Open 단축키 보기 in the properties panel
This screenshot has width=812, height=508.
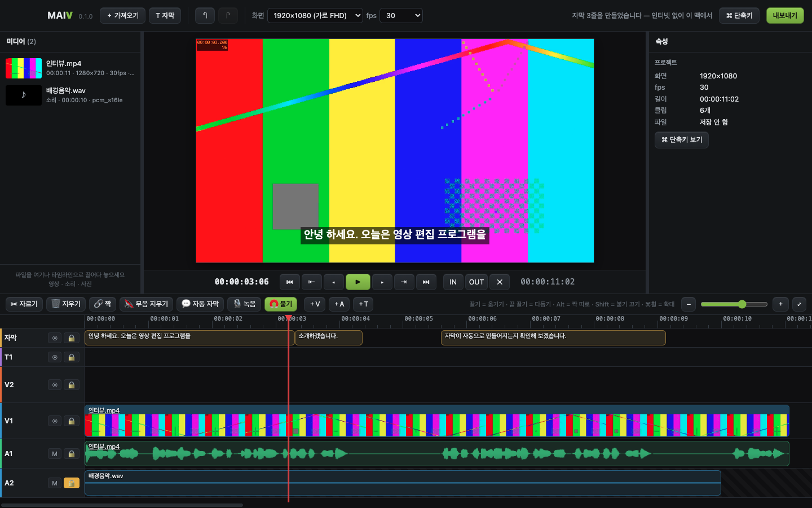pos(682,140)
